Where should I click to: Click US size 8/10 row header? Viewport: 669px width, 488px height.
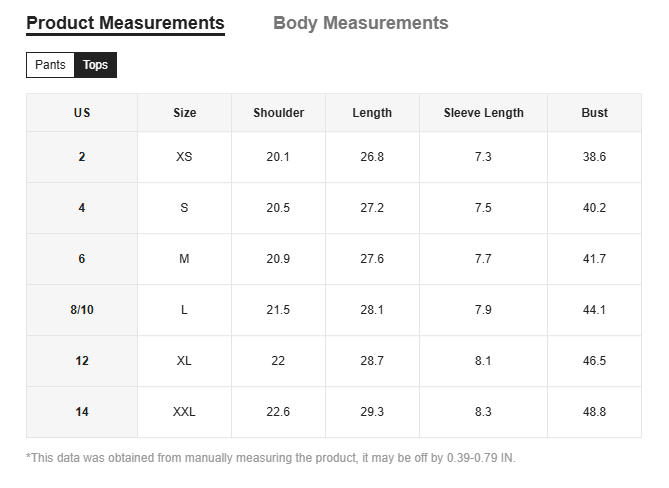point(82,310)
